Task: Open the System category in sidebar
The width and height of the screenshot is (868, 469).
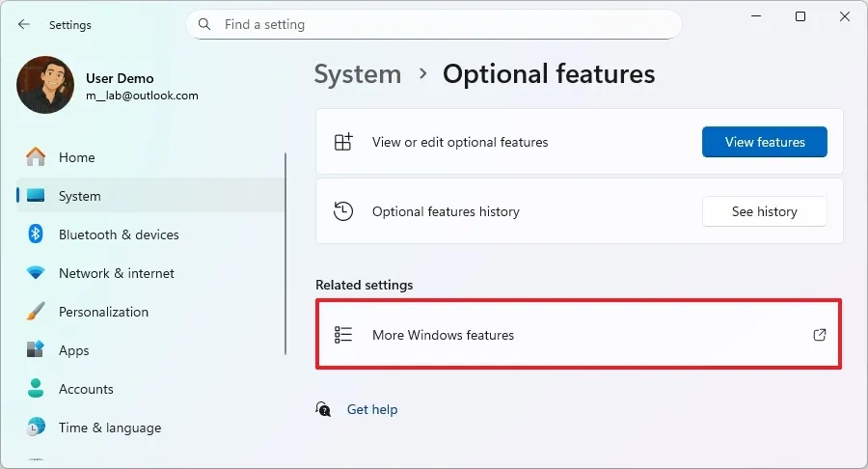Action: (79, 196)
